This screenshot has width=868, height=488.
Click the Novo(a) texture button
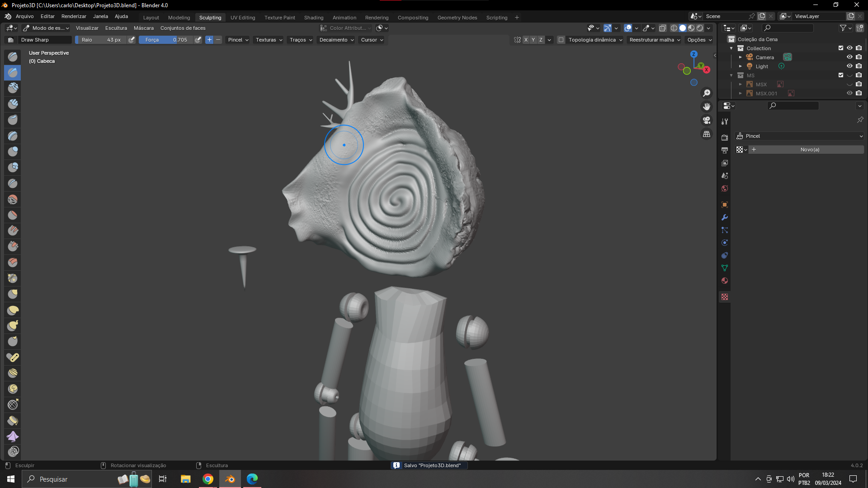(x=809, y=150)
